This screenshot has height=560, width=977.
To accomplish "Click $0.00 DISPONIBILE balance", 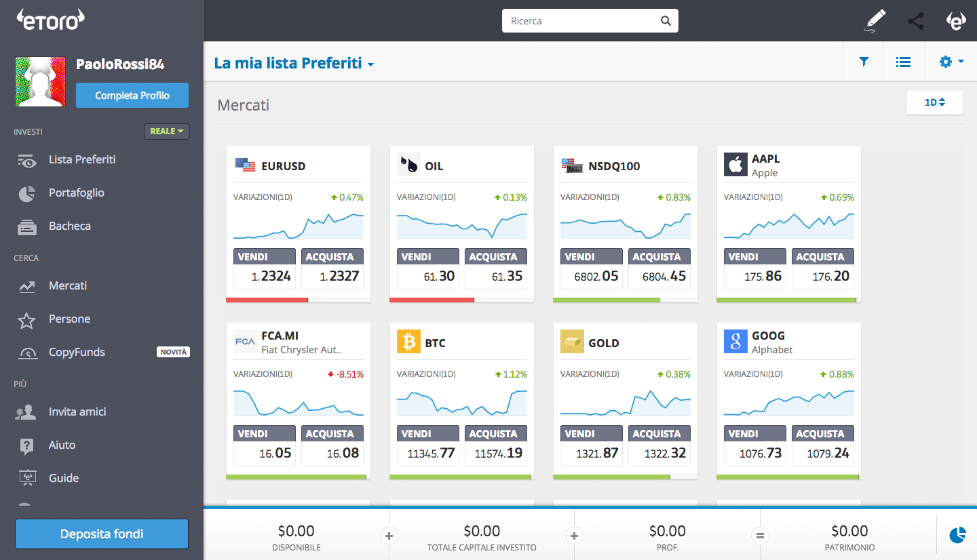I will 296,531.
